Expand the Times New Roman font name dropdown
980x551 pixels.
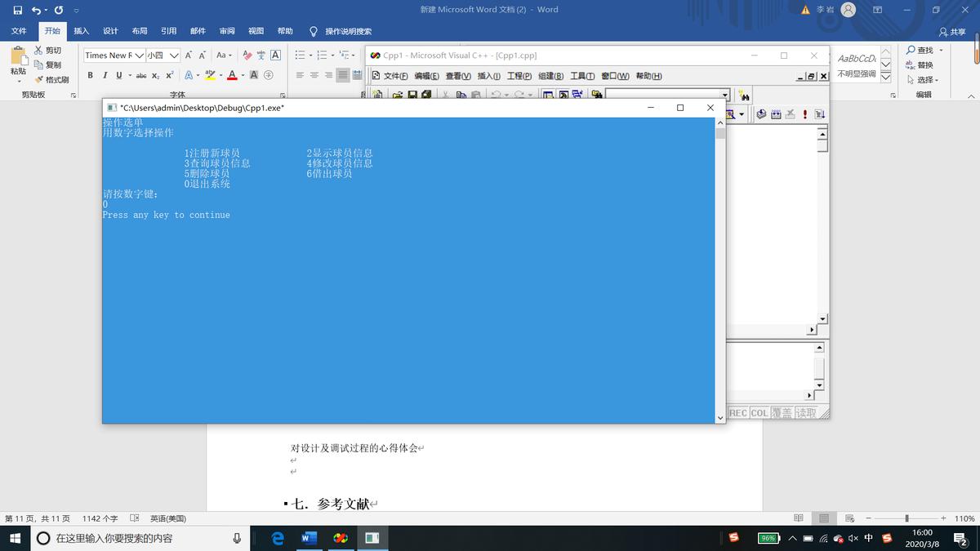click(138, 56)
